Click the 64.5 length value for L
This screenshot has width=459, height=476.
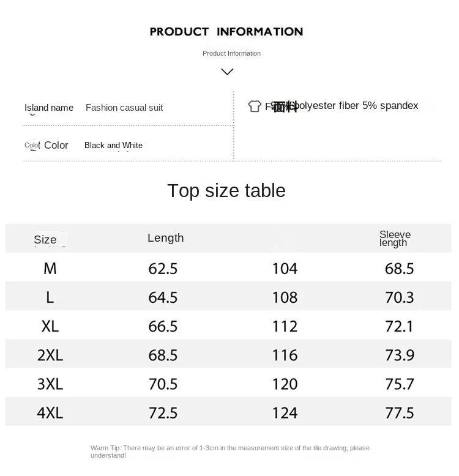click(x=163, y=297)
